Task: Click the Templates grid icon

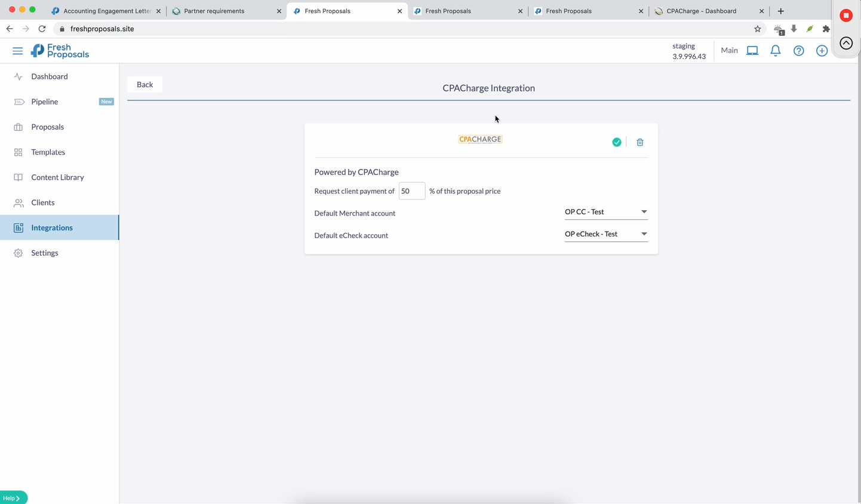Action: coord(19,152)
